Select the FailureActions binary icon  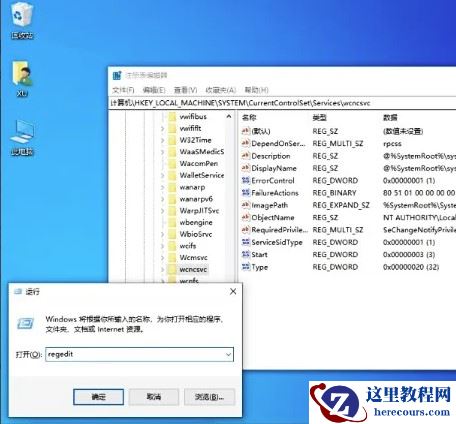click(x=246, y=193)
